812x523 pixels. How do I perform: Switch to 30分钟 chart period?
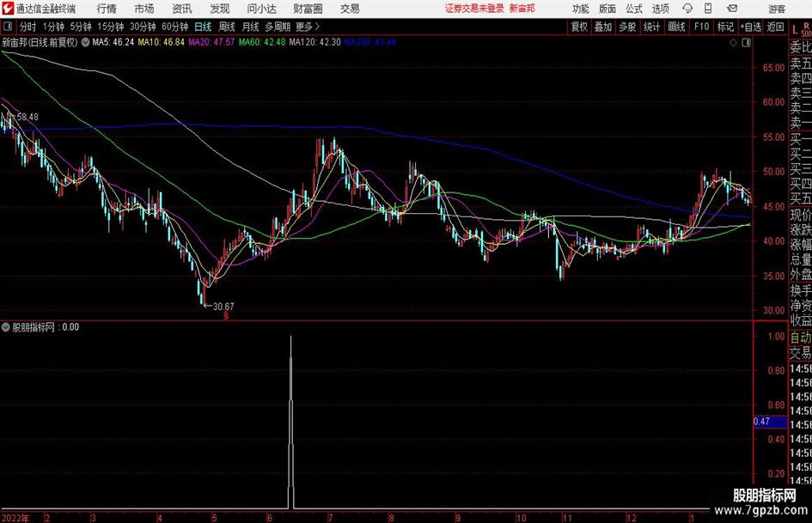[143, 27]
